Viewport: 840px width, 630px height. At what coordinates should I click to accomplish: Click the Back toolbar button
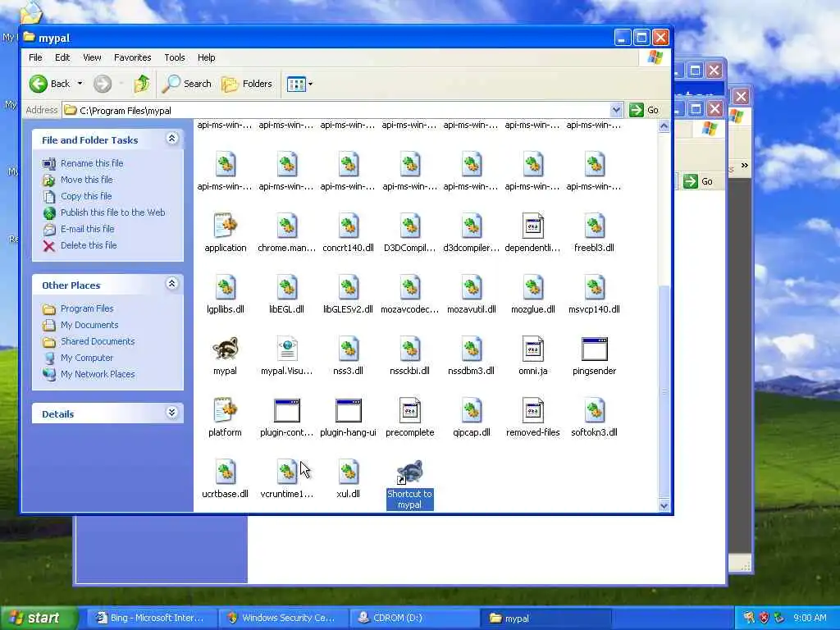point(49,84)
